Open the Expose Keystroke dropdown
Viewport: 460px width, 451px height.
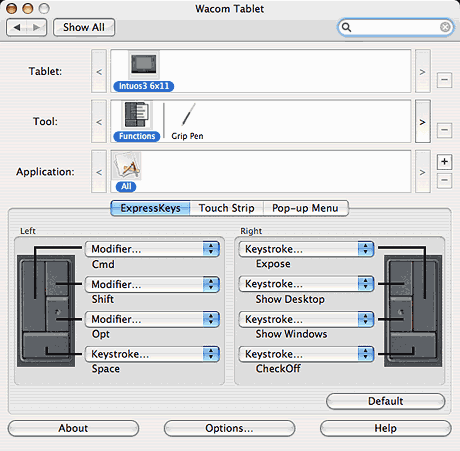pos(306,249)
